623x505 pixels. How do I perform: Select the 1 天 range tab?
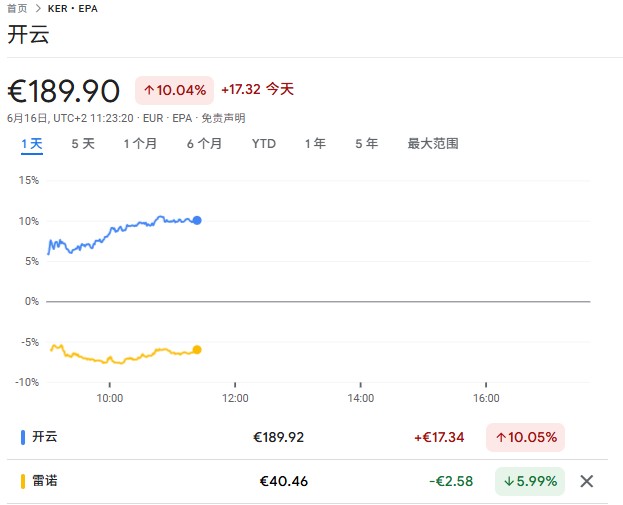[x=32, y=144]
